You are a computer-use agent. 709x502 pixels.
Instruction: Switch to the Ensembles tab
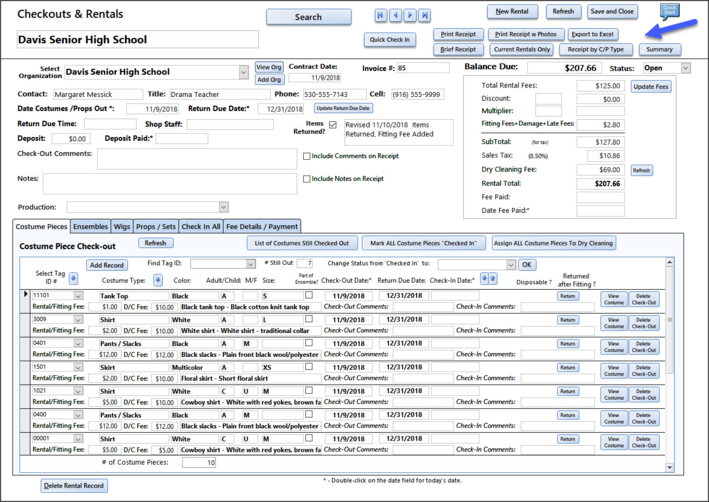coord(90,227)
